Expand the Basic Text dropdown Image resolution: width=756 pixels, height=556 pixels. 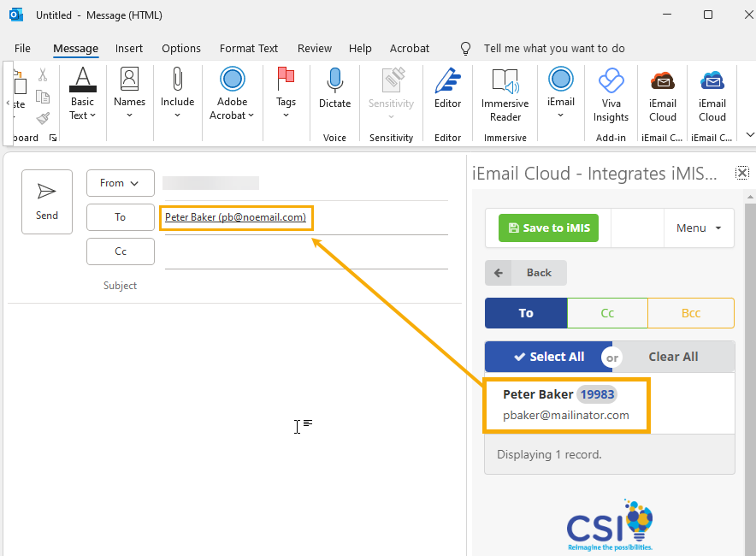82,94
